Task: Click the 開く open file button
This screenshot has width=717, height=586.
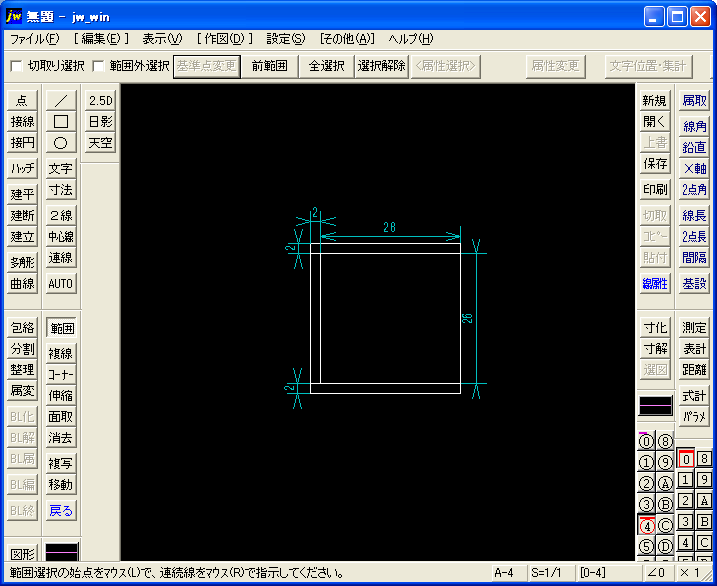Action: pos(655,122)
